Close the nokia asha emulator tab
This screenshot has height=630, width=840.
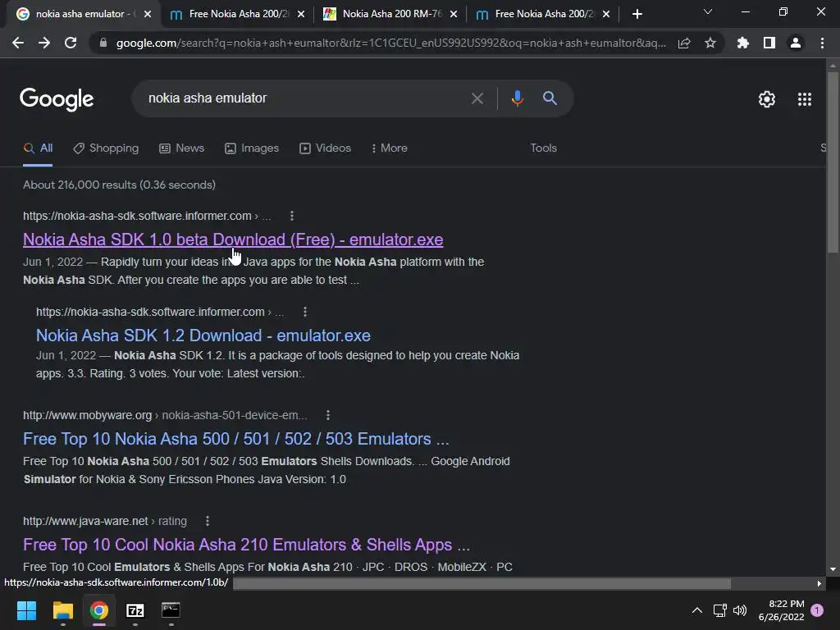(x=148, y=15)
